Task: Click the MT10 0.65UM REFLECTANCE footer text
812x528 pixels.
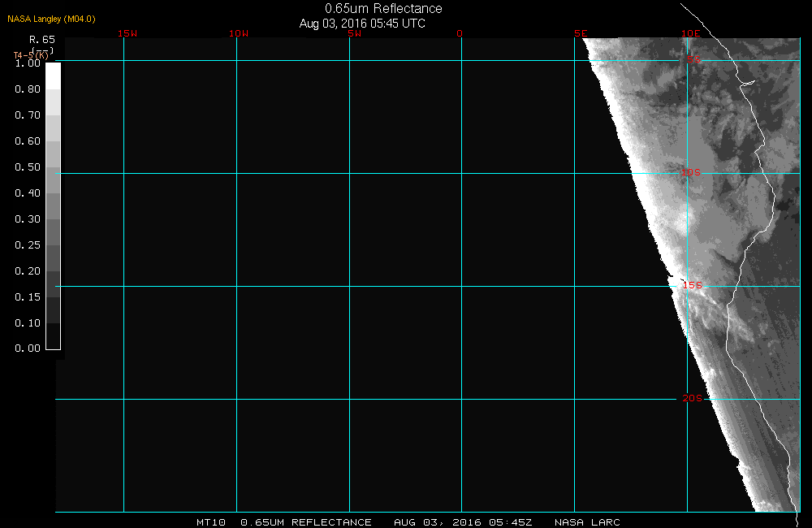Action: click(x=284, y=522)
